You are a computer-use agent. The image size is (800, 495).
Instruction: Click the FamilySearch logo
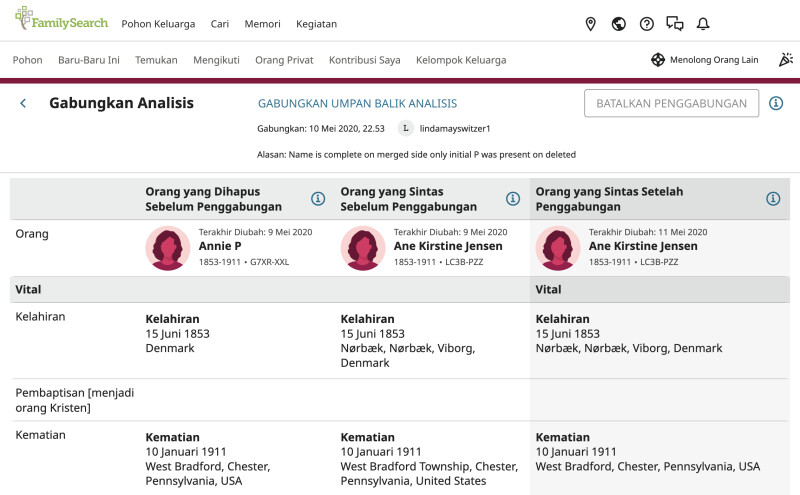pos(62,19)
